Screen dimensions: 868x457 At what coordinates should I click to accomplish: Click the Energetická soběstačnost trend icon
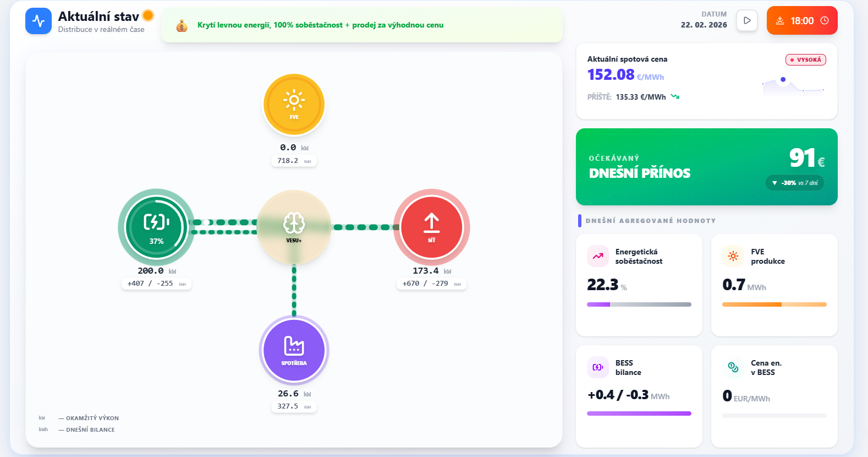598,256
